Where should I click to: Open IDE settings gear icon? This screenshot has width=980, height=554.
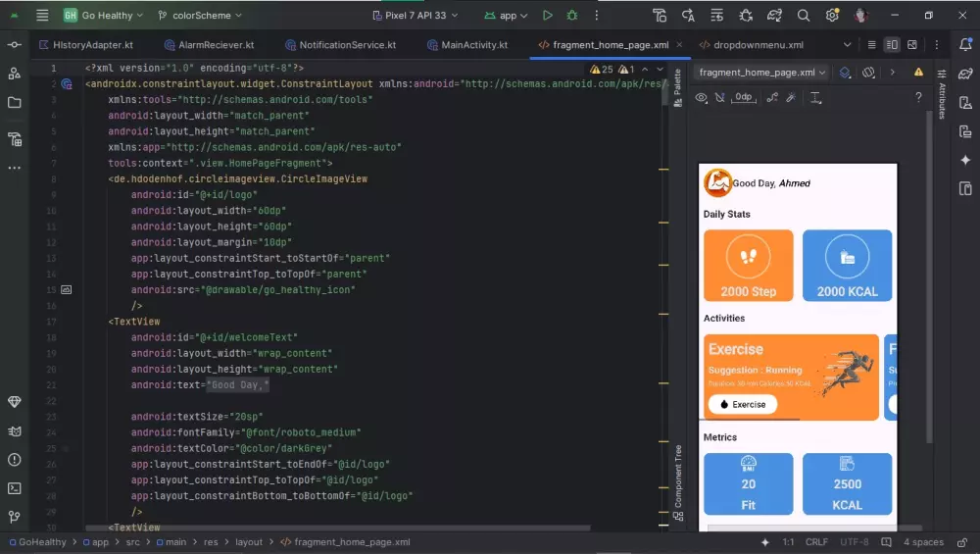pos(832,16)
